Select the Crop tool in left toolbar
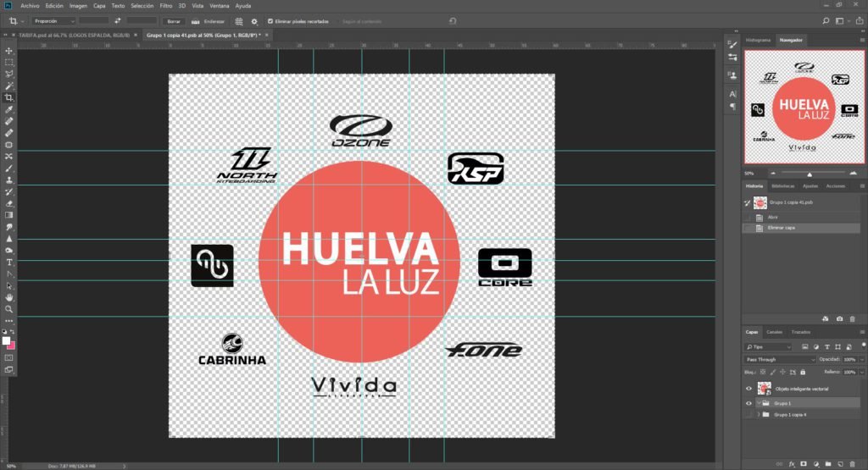Image resolution: width=868 pixels, height=470 pixels. [x=8, y=98]
